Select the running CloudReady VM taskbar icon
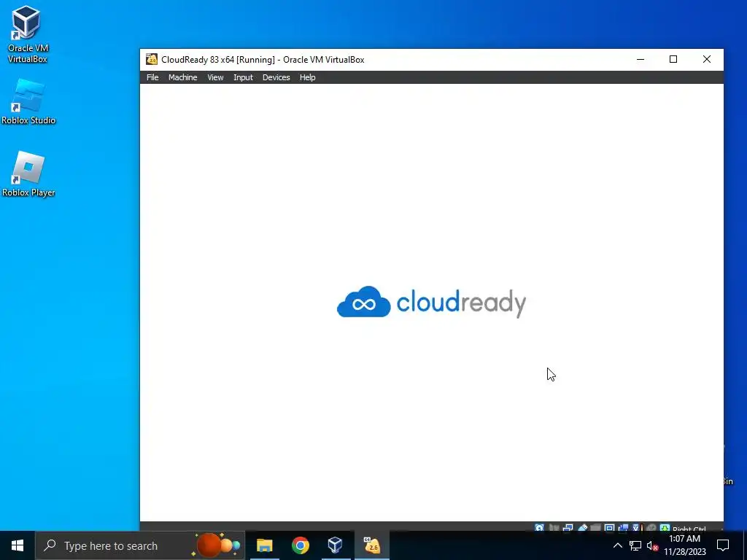This screenshot has height=560, width=747. click(x=371, y=545)
